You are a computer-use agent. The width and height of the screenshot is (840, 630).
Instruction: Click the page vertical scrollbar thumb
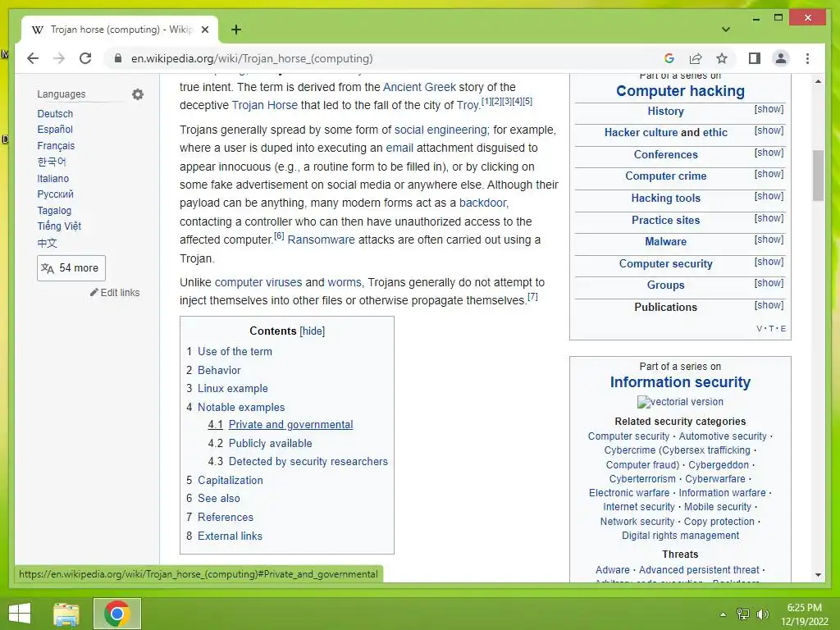818,176
